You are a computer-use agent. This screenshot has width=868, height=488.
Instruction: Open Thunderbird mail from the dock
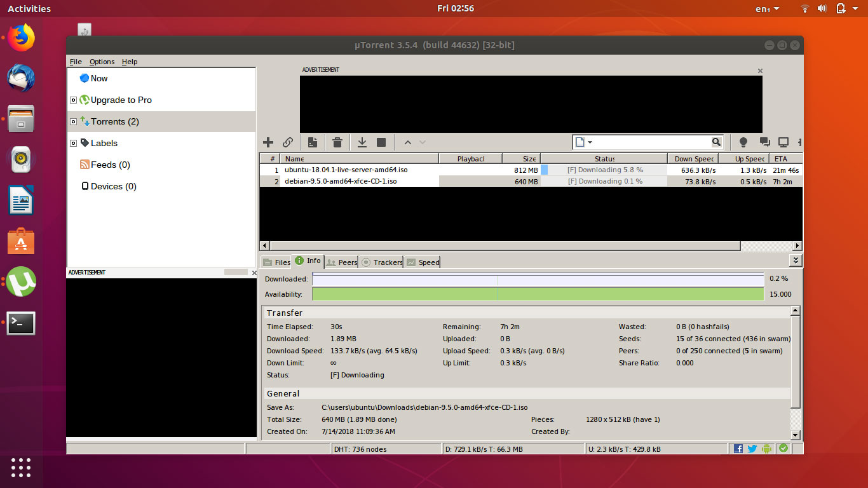(21, 78)
